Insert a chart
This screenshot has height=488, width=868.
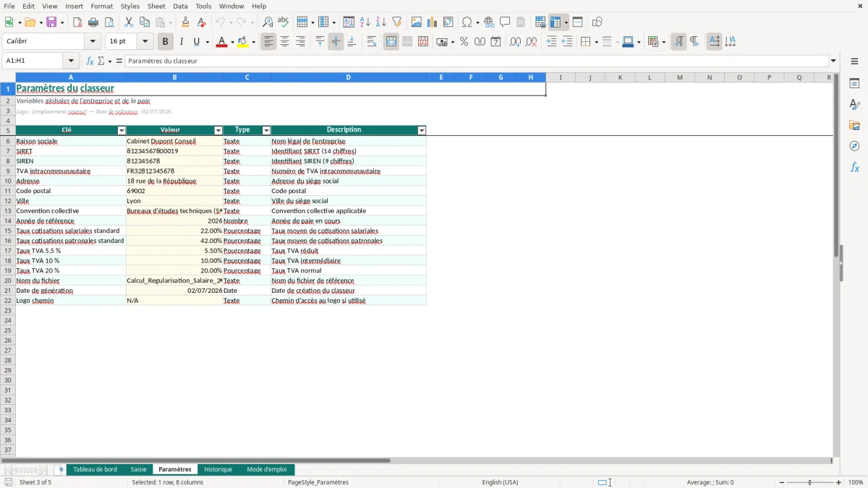coord(433,22)
